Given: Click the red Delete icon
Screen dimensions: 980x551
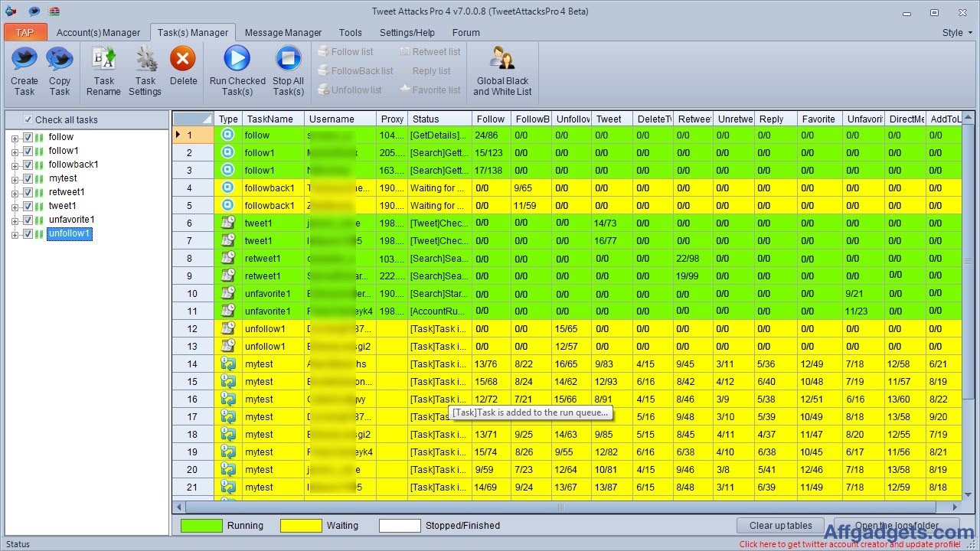Looking at the screenshot, I should coord(183,59).
